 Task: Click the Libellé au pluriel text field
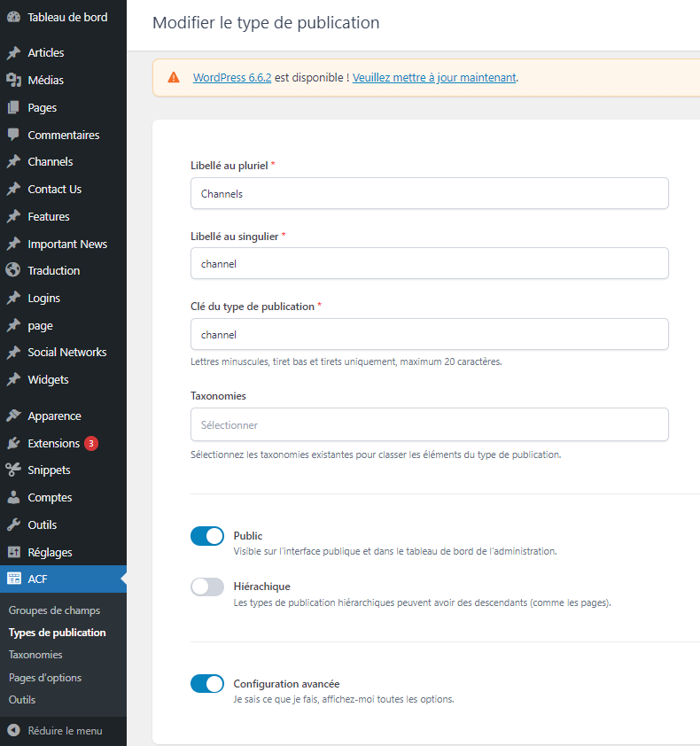(429, 193)
